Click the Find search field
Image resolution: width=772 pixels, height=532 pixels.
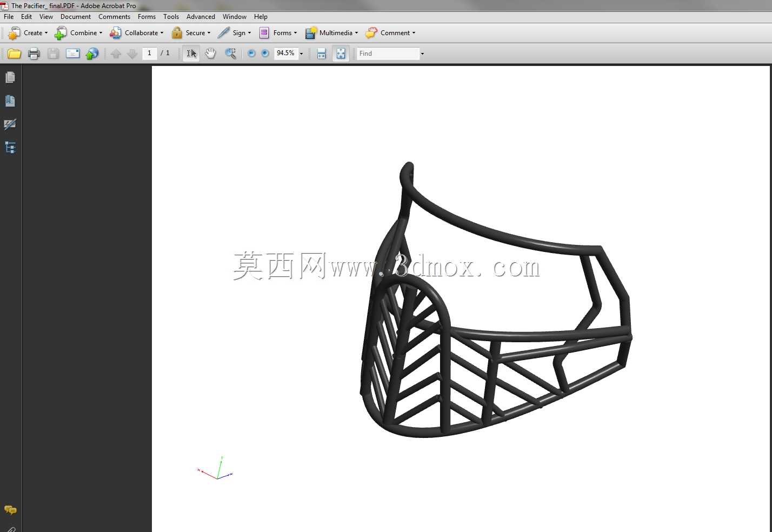click(388, 54)
